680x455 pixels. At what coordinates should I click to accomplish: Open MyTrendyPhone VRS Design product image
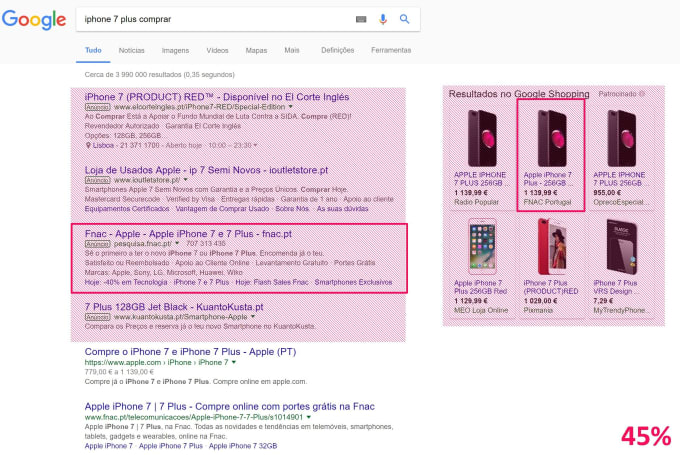(x=621, y=246)
